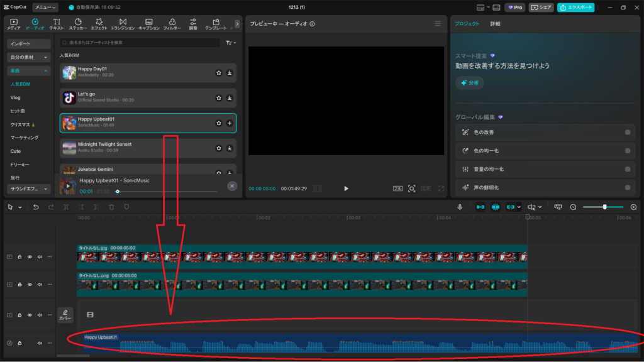Add Happy Upbeat01 to timeline with plus
Screen dimensions: 644x362
230,123
